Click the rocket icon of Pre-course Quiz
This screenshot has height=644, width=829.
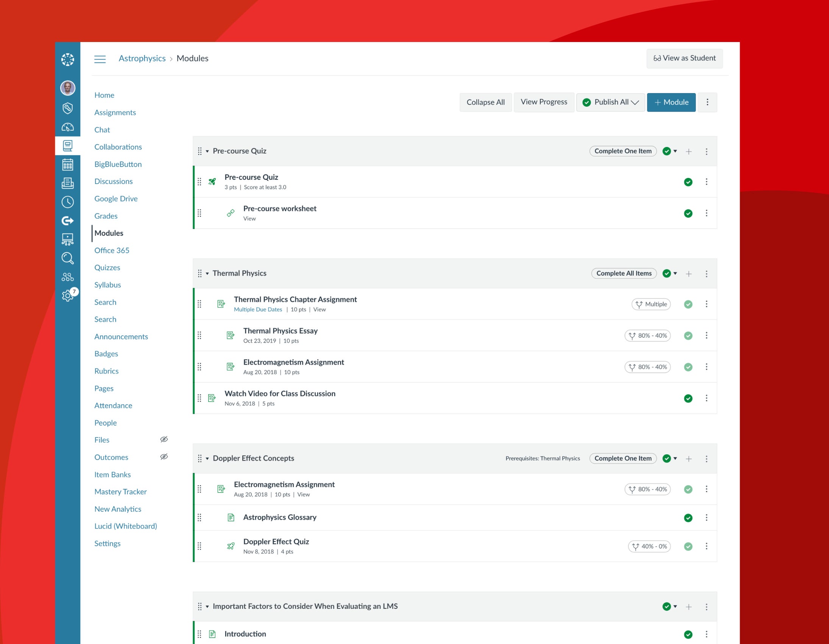pyautogui.click(x=212, y=181)
